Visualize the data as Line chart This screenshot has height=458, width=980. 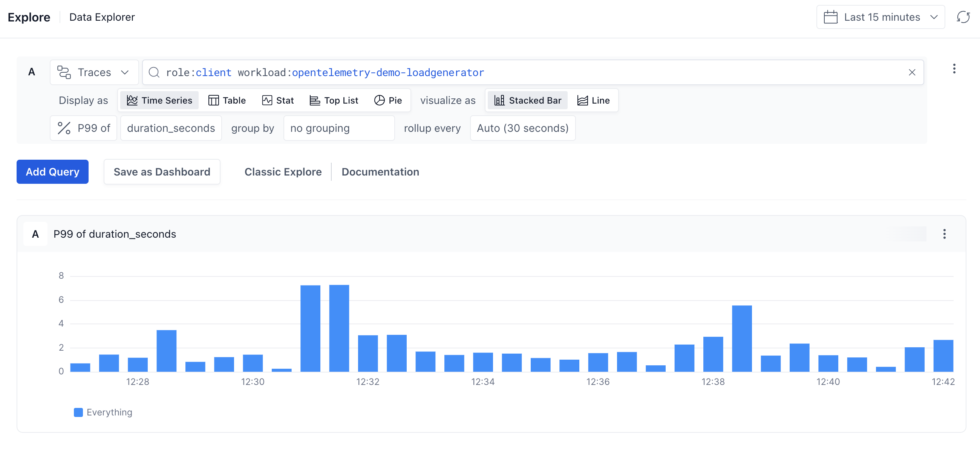[593, 100]
